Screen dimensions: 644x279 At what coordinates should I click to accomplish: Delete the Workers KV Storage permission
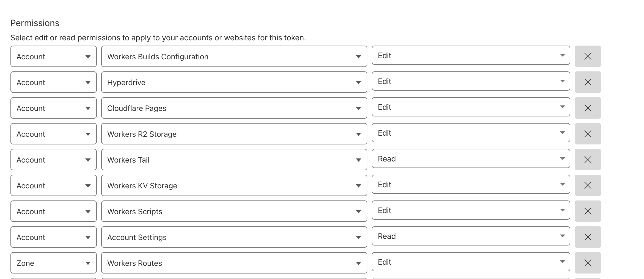[x=587, y=185]
